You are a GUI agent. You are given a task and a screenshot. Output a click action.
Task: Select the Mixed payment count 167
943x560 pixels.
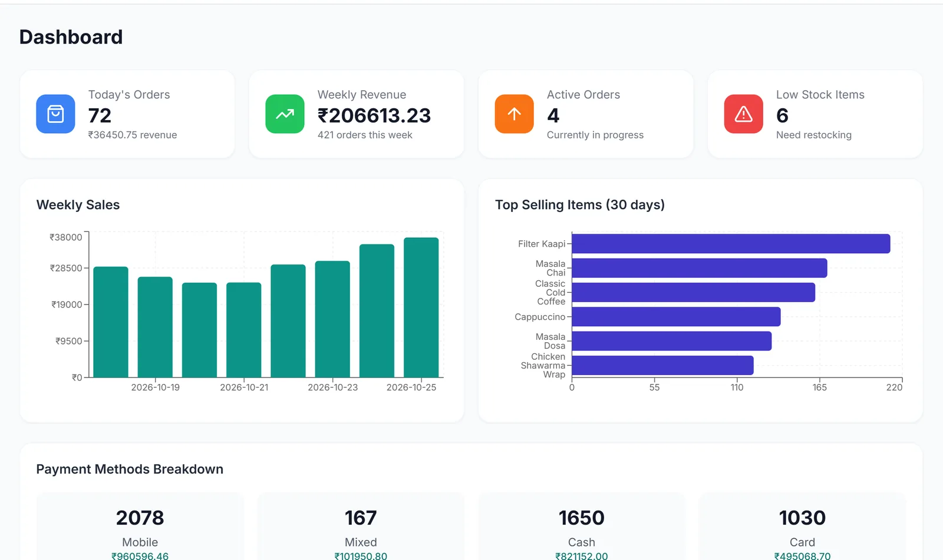pos(361,518)
